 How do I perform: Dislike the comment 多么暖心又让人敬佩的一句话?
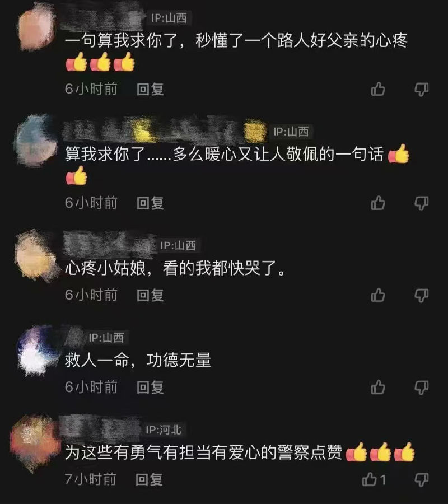coord(421,203)
